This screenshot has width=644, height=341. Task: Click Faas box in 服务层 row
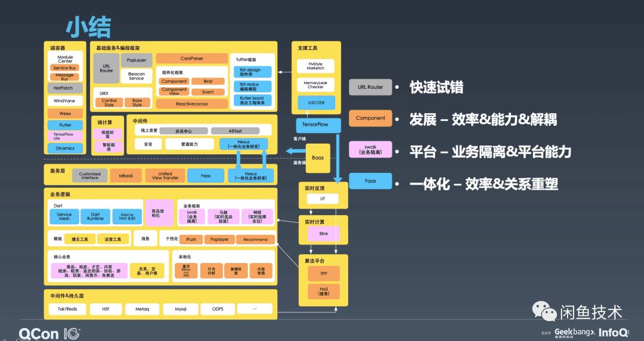pos(206,176)
